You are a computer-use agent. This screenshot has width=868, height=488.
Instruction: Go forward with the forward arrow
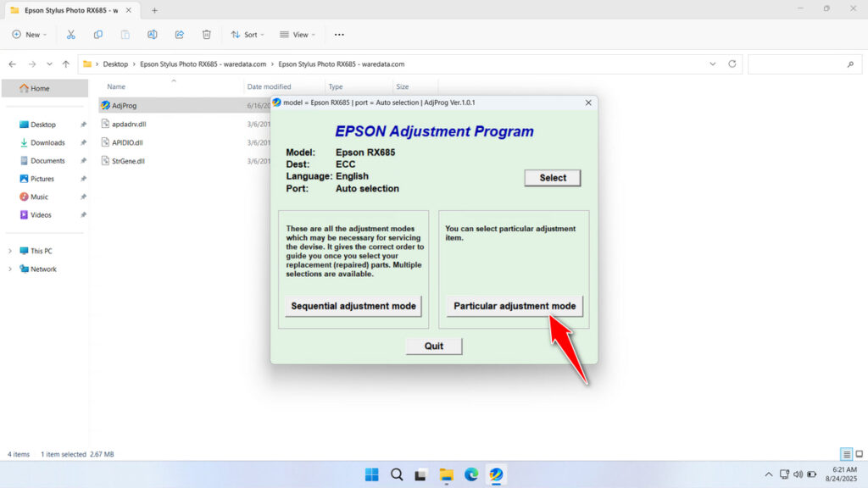[x=32, y=64]
